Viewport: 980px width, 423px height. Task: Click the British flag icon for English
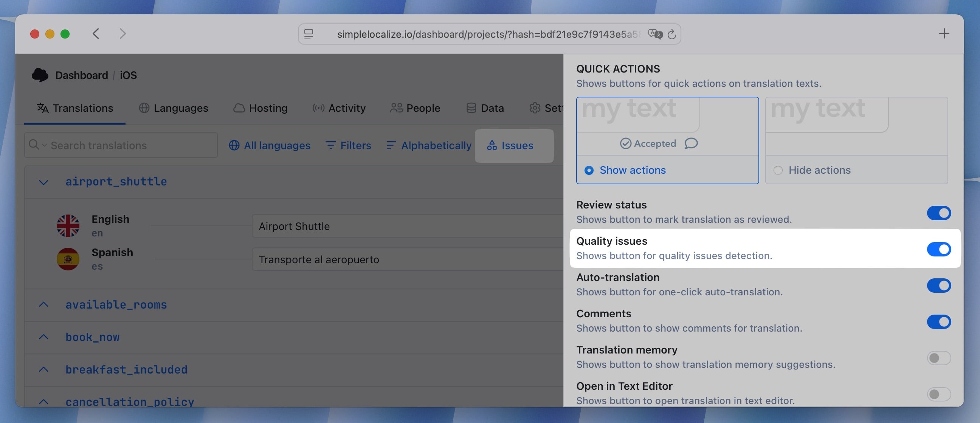coord(68,225)
